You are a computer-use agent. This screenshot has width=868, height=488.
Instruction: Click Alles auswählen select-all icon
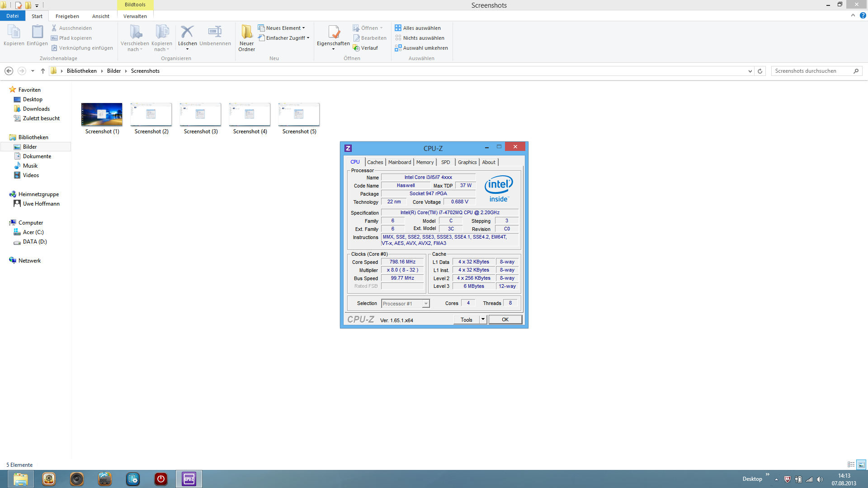click(398, 28)
